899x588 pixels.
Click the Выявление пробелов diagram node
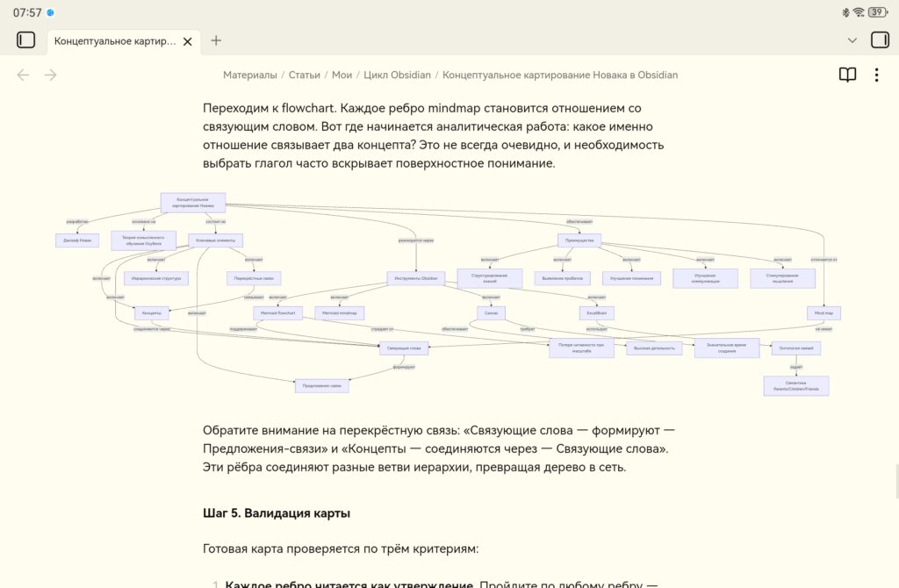pyautogui.click(x=563, y=278)
